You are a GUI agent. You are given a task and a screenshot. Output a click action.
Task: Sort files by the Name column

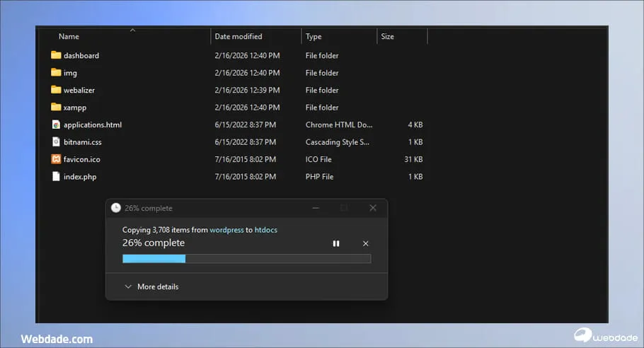69,37
